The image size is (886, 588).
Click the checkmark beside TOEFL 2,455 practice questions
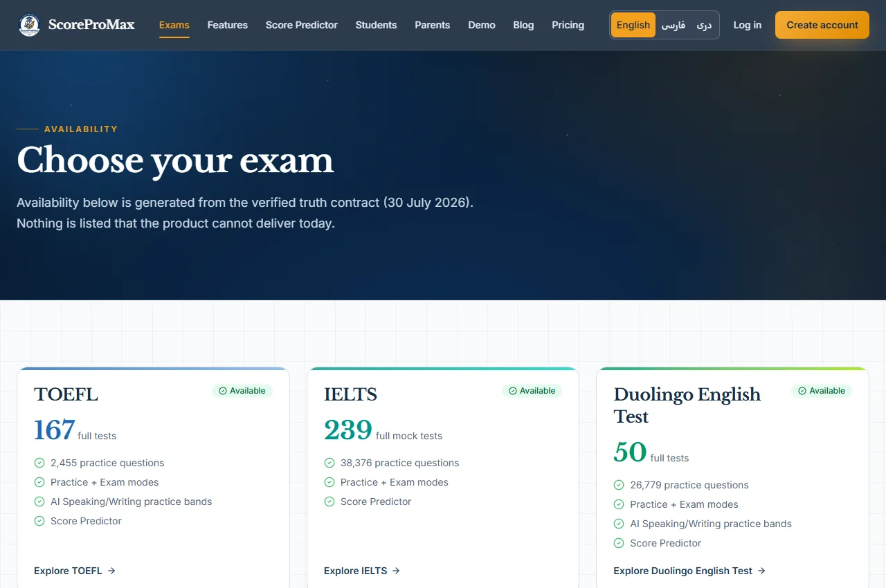39,463
